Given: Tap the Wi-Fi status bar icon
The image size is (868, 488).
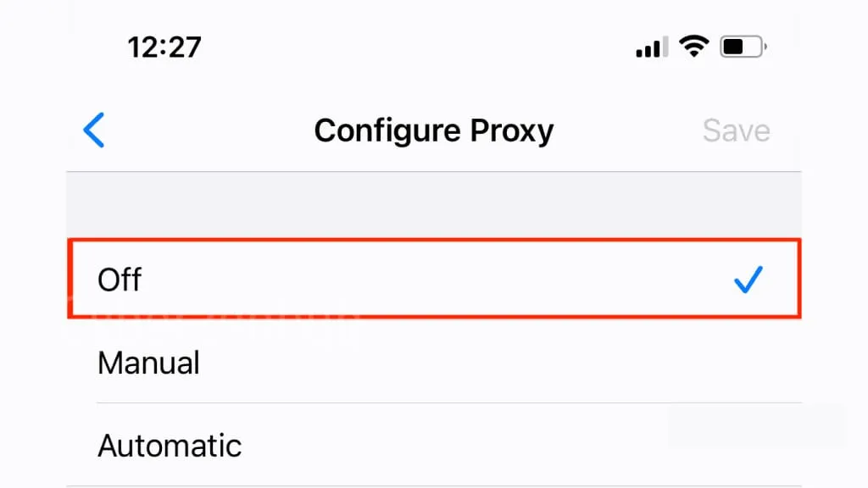Looking at the screenshot, I should pos(695,47).
